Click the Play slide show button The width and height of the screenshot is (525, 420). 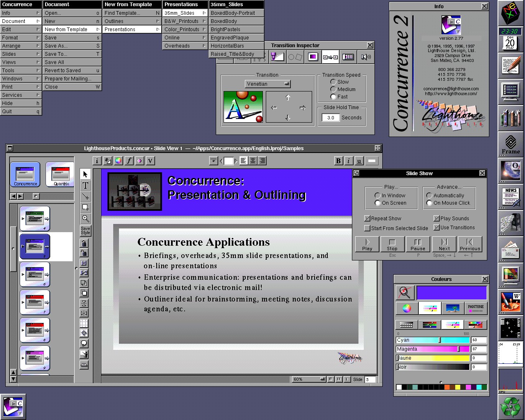click(367, 244)
